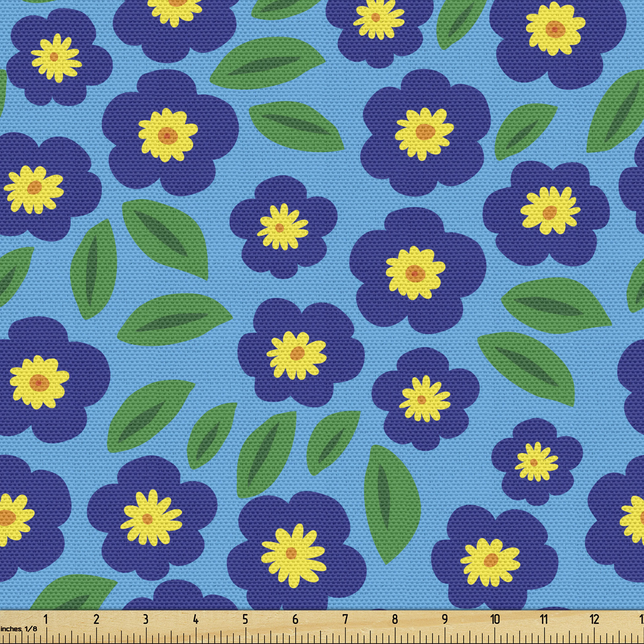Select the number 12 on the ruler
The image size is (644, 644).
(x=594, y=619)
